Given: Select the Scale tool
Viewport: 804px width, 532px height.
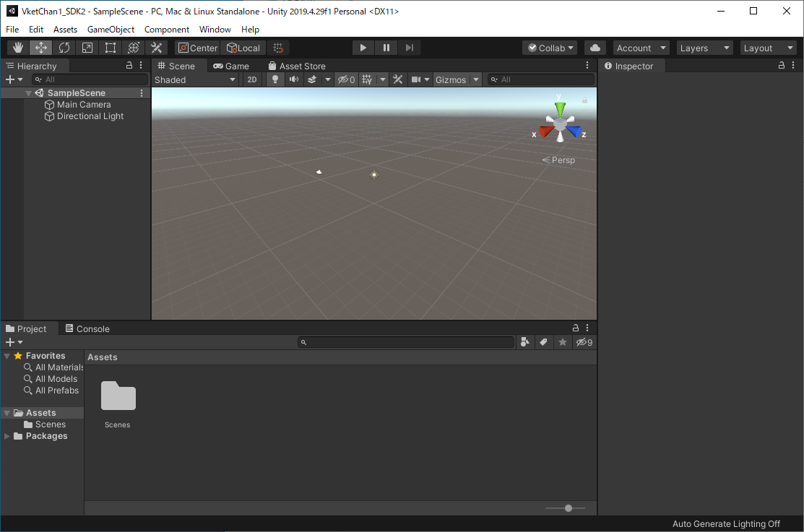Looking at the screenshot, I should 87,47.
